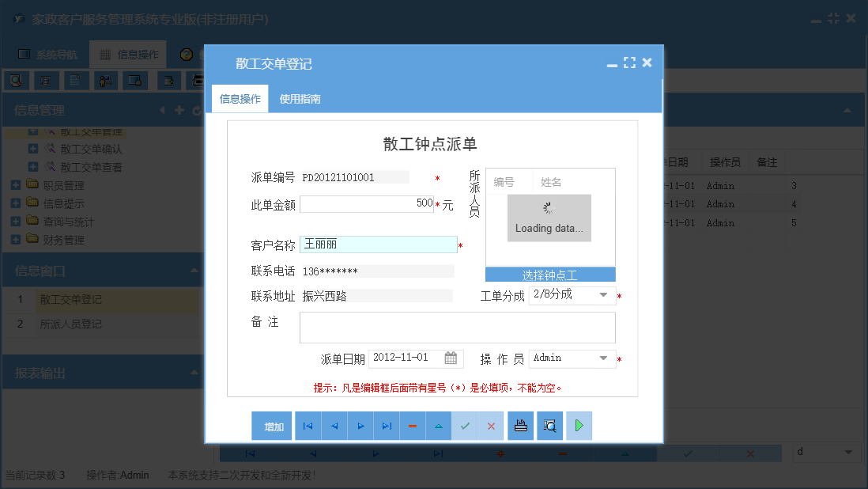The height and width of the screenshot is (489, 868).
Task: Confirm changes with green check icon
Action: click(x=465, y=426)
